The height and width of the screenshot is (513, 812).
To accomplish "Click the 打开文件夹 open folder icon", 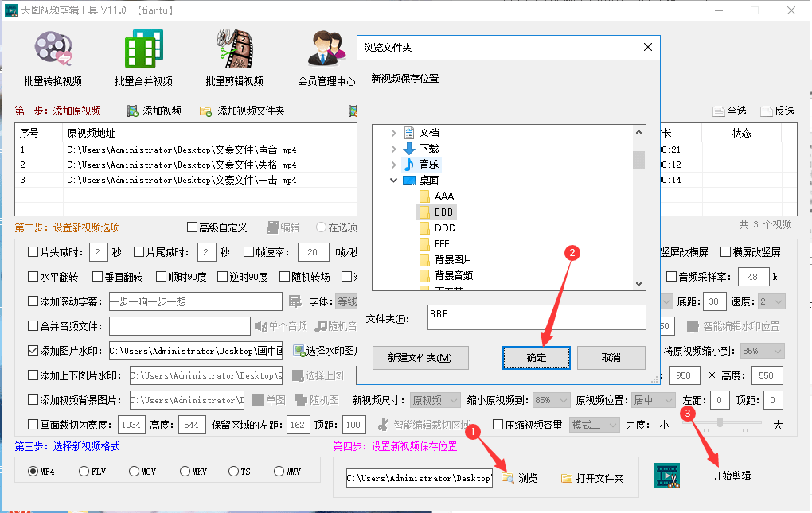I will (x=567, y=478).
